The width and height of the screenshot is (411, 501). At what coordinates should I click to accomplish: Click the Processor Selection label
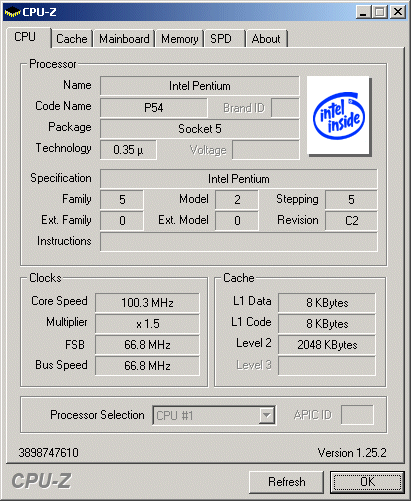(x=97, y=415)
